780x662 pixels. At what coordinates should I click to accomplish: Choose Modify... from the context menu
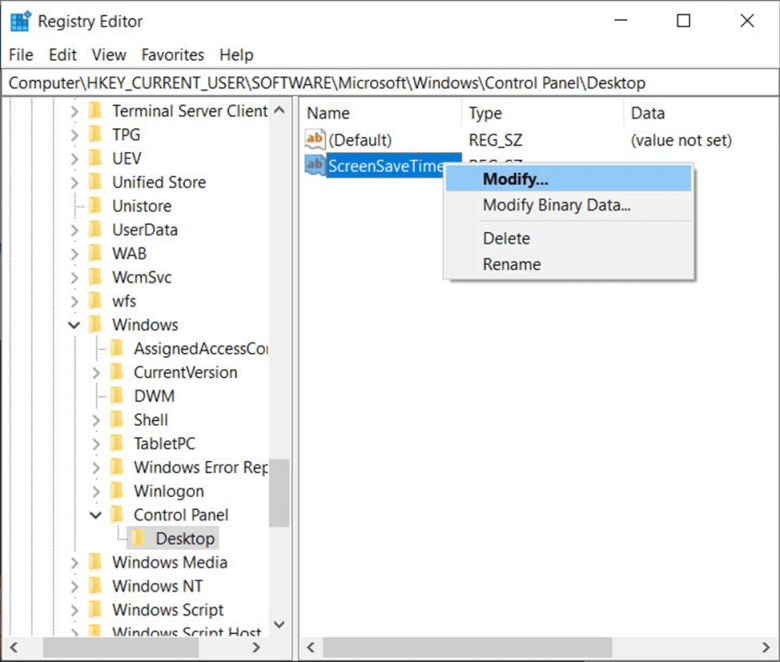click(x=569, y=179)
